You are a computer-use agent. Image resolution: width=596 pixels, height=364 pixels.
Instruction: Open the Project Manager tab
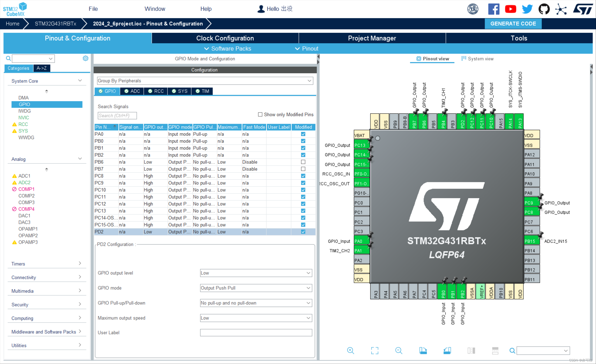tap(371, 38)
